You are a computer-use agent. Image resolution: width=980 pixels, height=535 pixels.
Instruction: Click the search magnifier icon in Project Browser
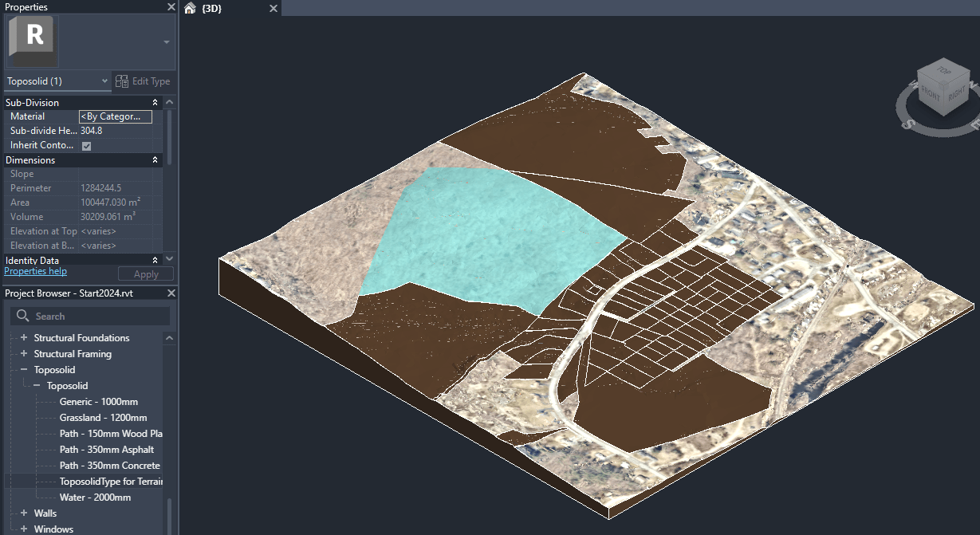pos(22,316)
